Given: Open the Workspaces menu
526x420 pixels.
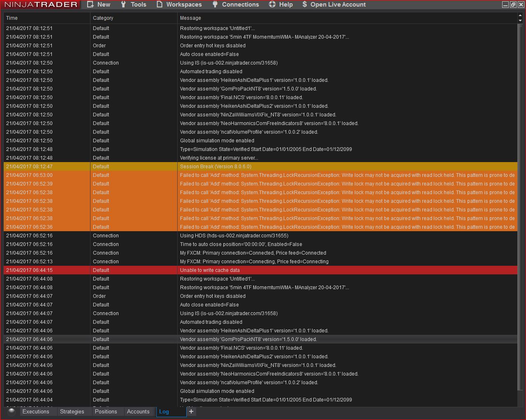Looking at the screenshot, I should (179, 5).
